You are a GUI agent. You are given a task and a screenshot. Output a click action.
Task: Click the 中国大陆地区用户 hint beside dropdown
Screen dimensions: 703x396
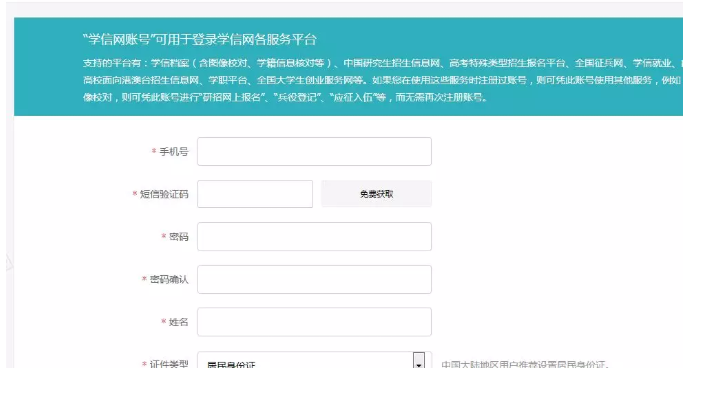point(525,364)
